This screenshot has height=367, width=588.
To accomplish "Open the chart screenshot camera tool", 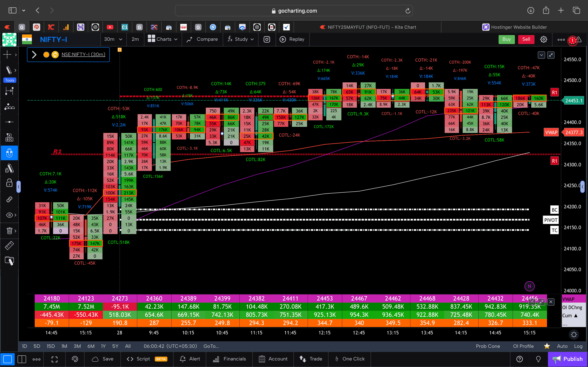I will click(267, 39).
